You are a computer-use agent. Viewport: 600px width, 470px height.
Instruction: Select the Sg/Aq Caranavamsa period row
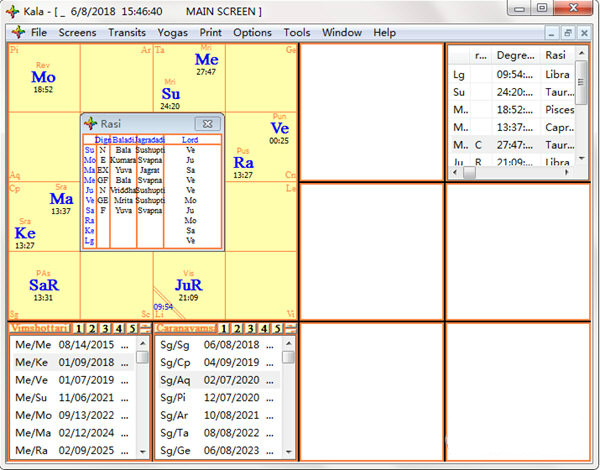215,379
